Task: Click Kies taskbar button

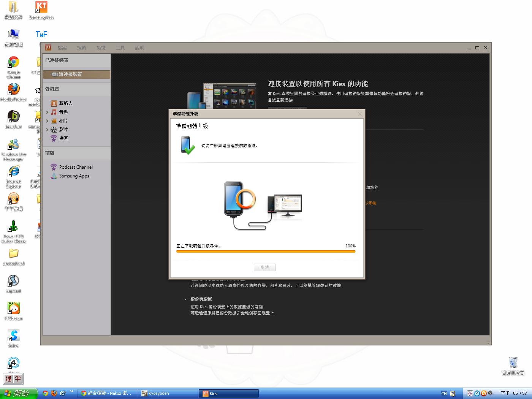Action: pyautogui.click(x=229, y=393)
